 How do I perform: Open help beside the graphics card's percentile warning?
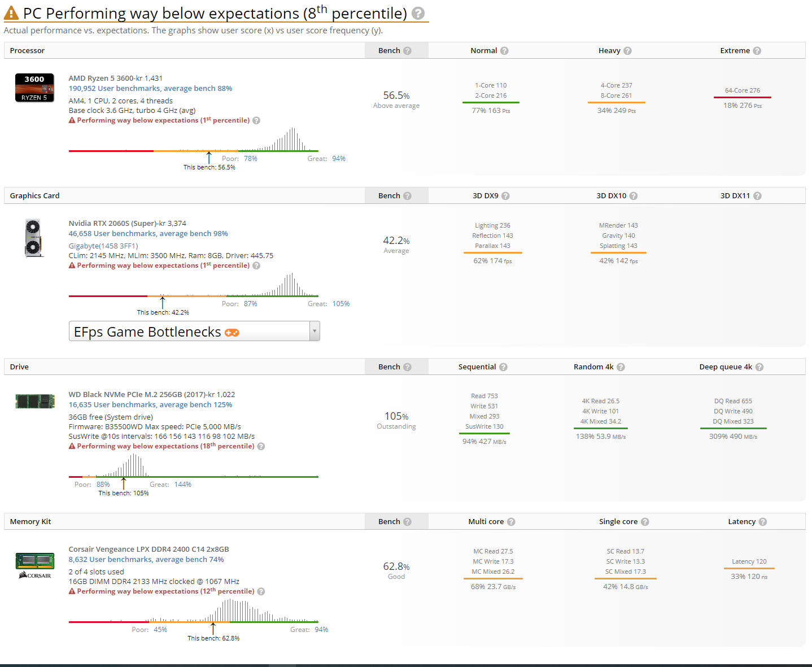click(x=256, y=265)
